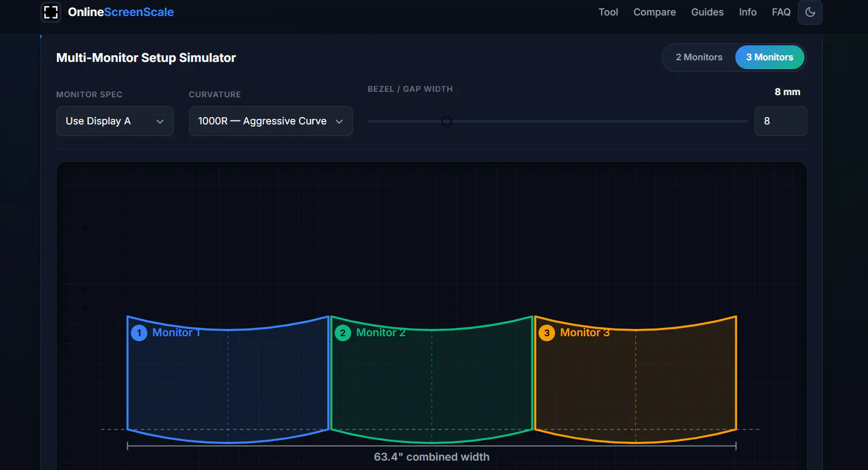Click the orange Monitor 3 outline
This screenshot has width=868, height=470.
coord(636,380)
